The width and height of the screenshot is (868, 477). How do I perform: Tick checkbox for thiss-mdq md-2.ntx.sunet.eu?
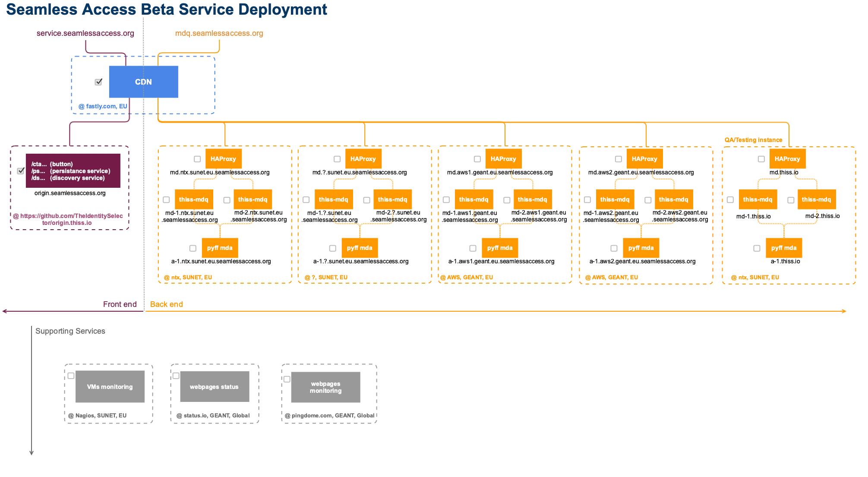tap(227, 200)
